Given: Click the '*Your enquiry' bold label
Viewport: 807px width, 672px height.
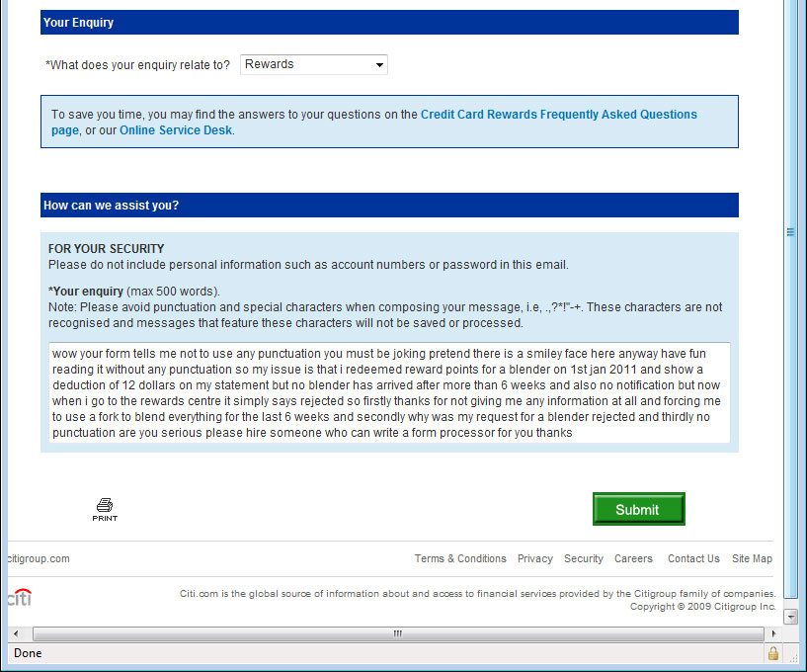Looking at the screenshot, I should coord(85,292).
